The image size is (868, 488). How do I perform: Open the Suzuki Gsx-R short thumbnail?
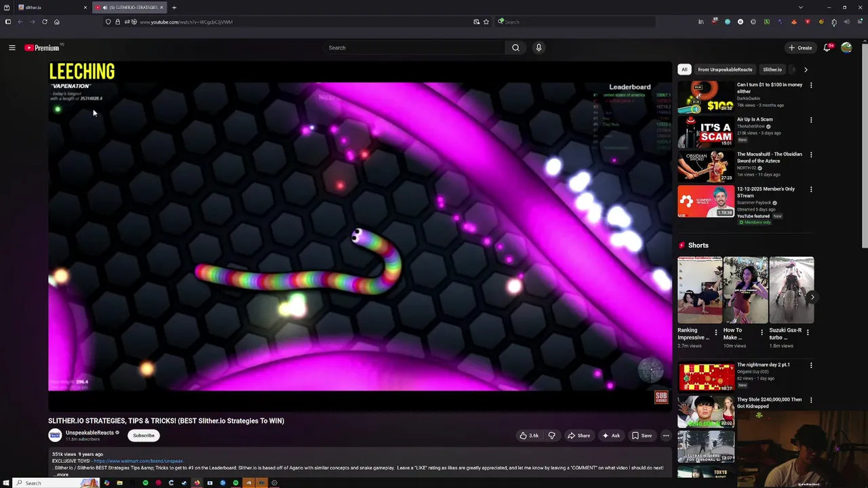click(791, 290)
